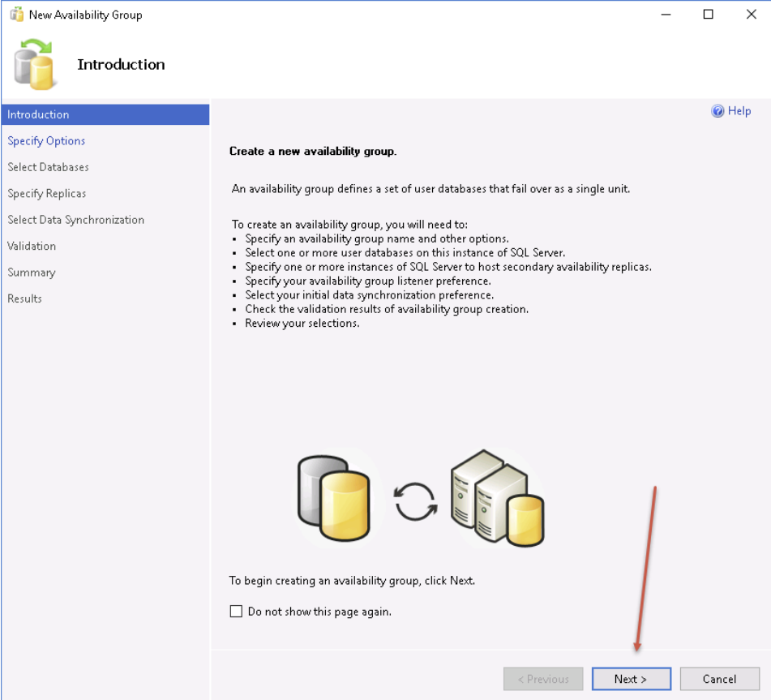The height and width of the screenshot is (700, 771).
Task: Click bullet 'Specify your availability group listener preference.'
Action: click(x=368, y=281)
